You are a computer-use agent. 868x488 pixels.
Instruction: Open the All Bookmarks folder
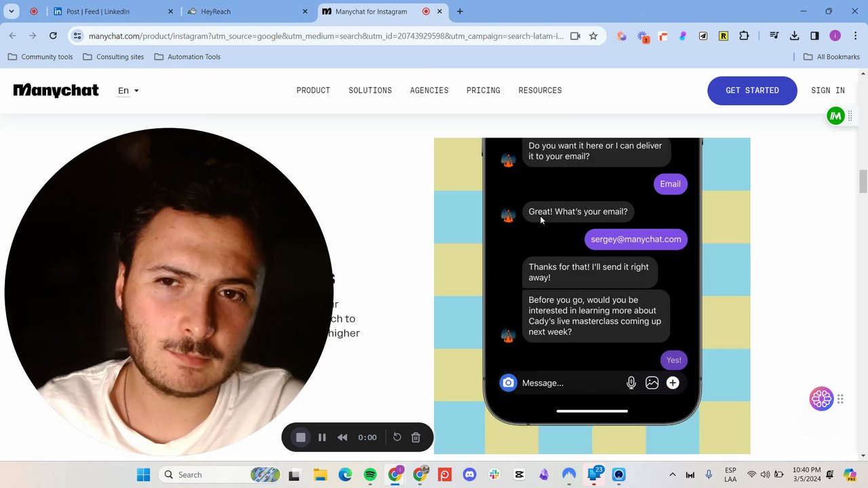[831, 57]
